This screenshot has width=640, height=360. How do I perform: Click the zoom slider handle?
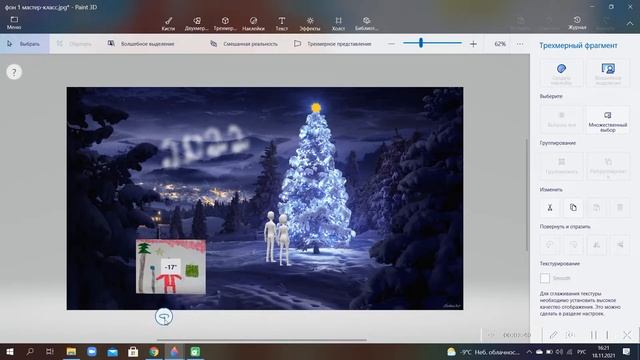(421, 43)
